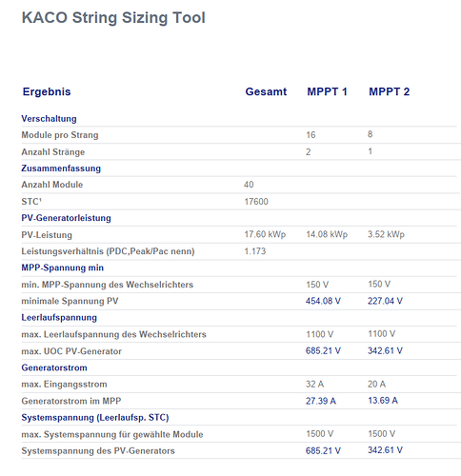This screenshot has height=476, width=461.
Task: Select the MPPT 2 column header
Action: [x=389, y=91]
